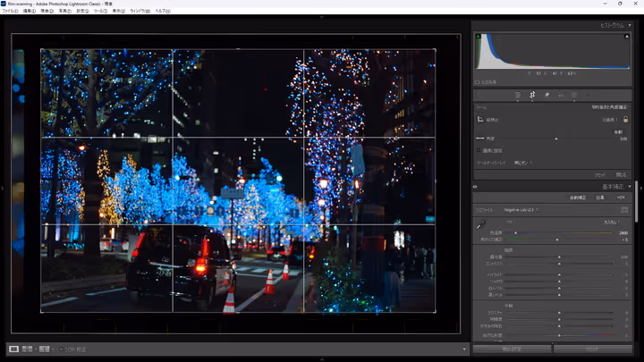Collapse the Basic panel triangle
This screenshot has height=362, width=644.
click(x=630, y=186)
